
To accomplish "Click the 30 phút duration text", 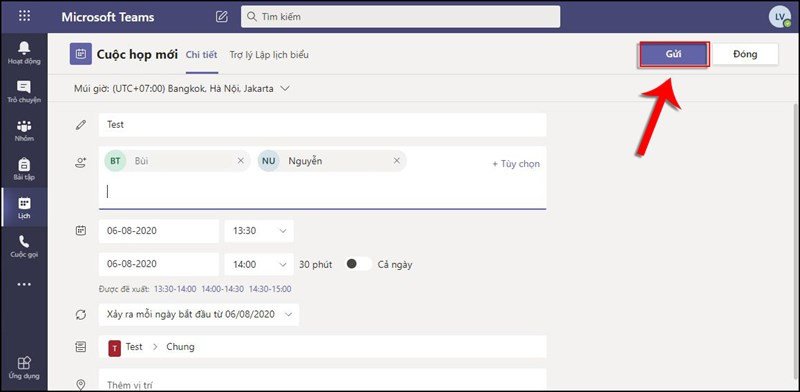I will [315, 264].
